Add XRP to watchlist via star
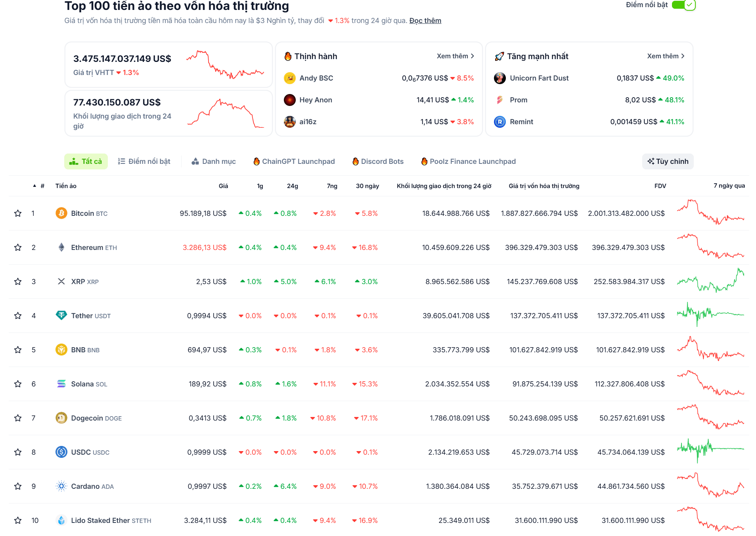The image size is (756, 536). coord(18,281)
